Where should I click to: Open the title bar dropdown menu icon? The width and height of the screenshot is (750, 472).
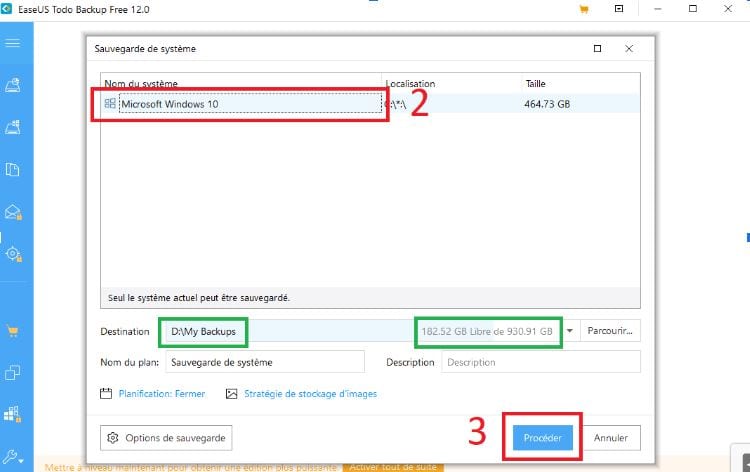[x=619, y=9]
